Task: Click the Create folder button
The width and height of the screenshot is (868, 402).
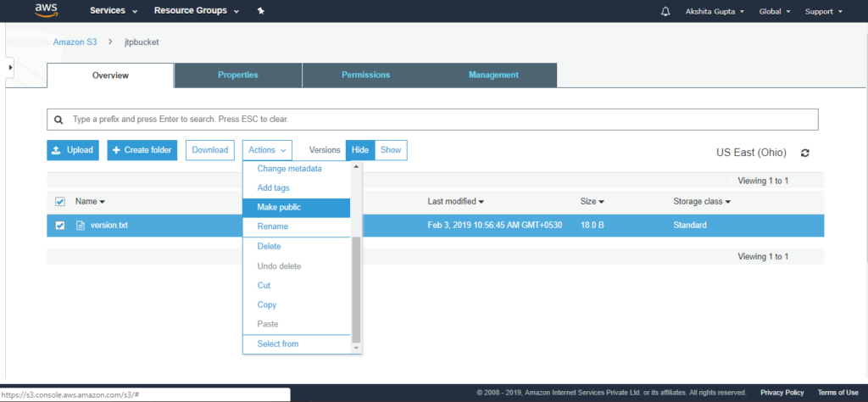Action: [142, 150]
